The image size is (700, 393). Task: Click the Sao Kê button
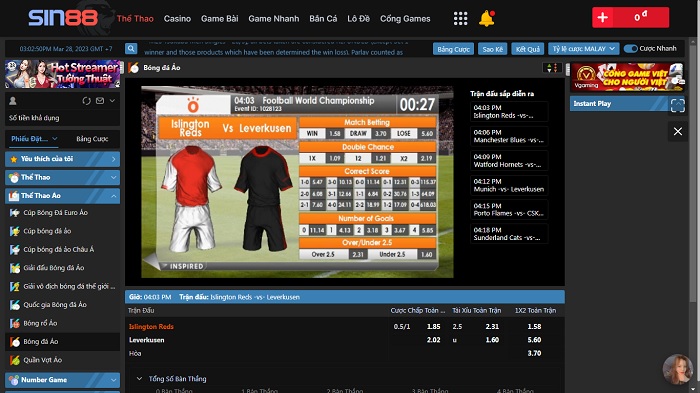[492, 49]
